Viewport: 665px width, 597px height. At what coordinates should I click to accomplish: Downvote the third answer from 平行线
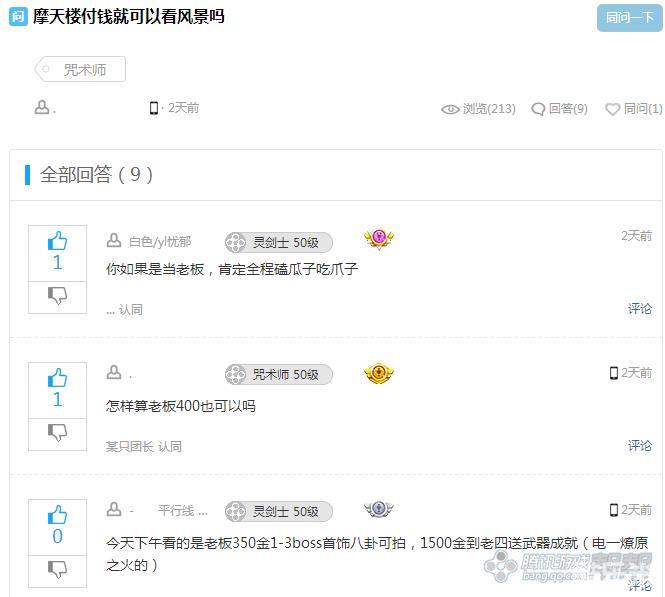pyautogui.click(x=57, y=569)
